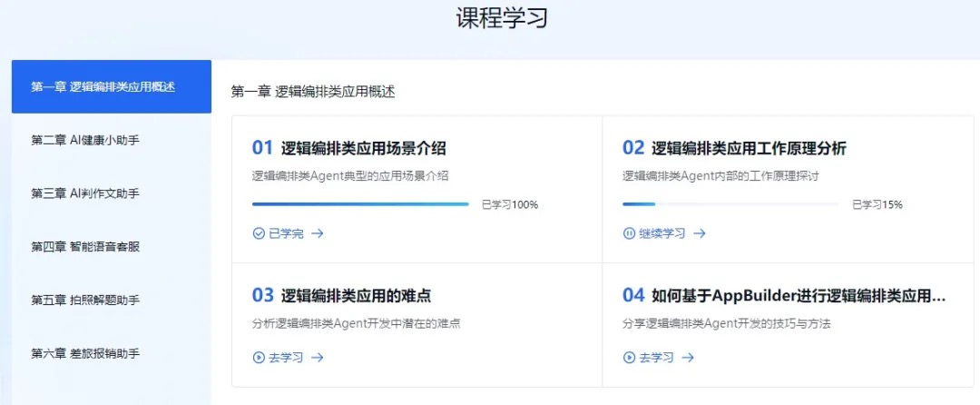
Task: Go to 第四章 智能语音客服
Action: 85,246
